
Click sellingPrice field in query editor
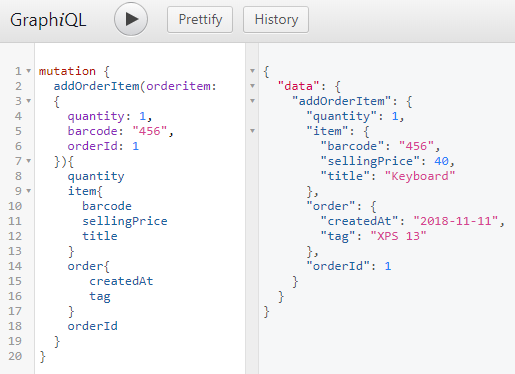tap(125, 221)
